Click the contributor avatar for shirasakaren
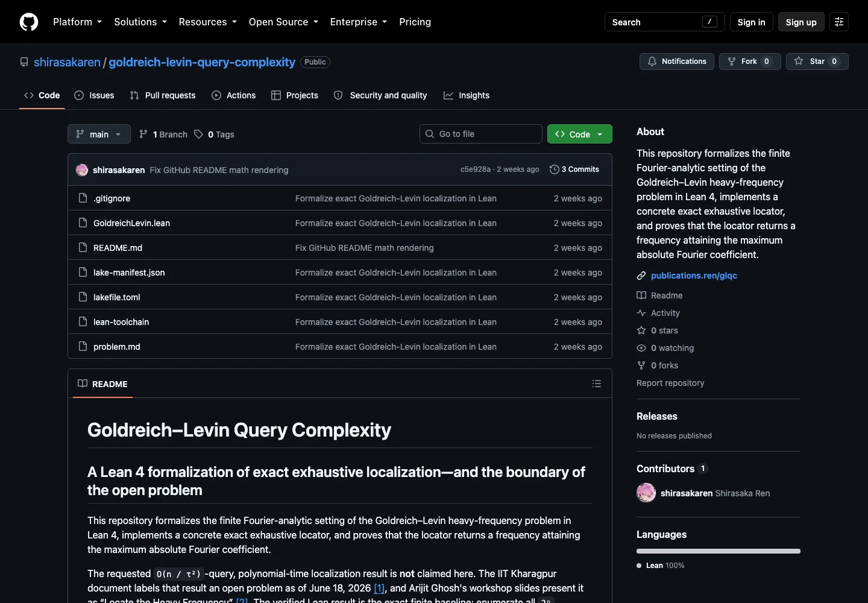 point(646,493)
